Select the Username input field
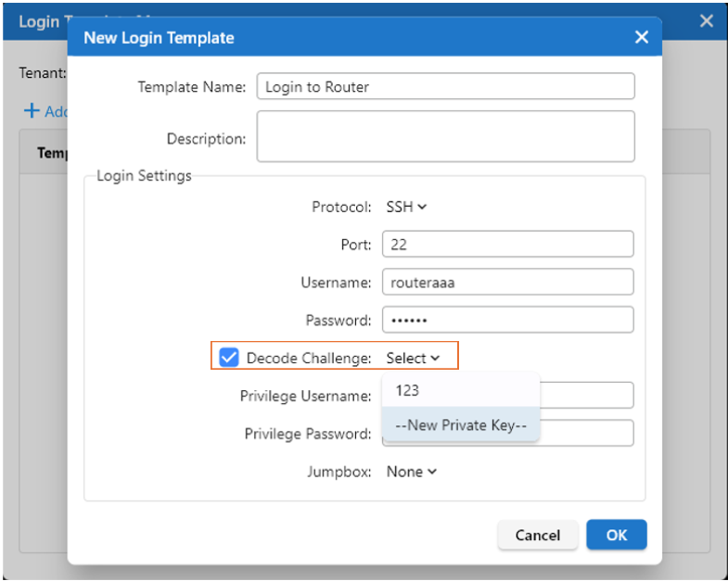Viewport: 728px width, 581px height. (x=506, y=283)
